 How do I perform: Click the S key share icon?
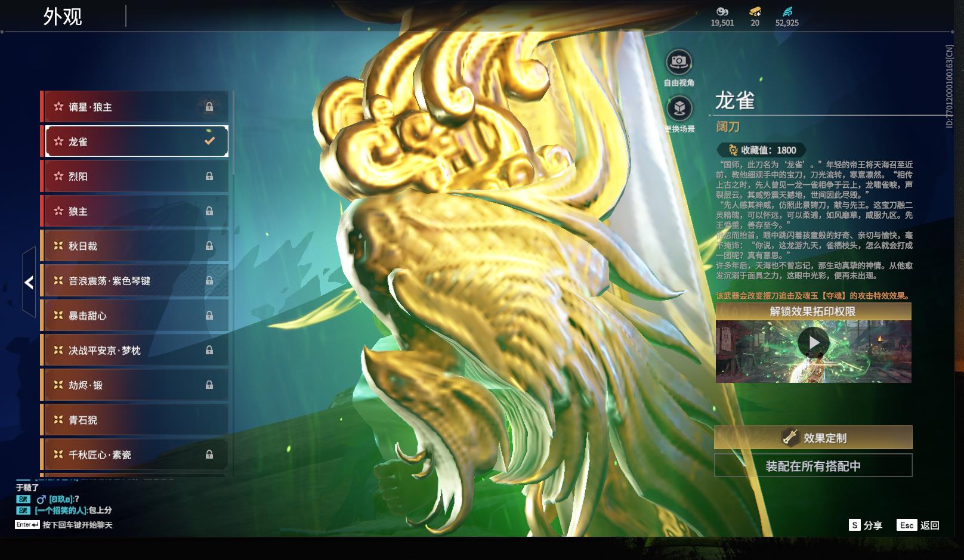click(855, 525)
